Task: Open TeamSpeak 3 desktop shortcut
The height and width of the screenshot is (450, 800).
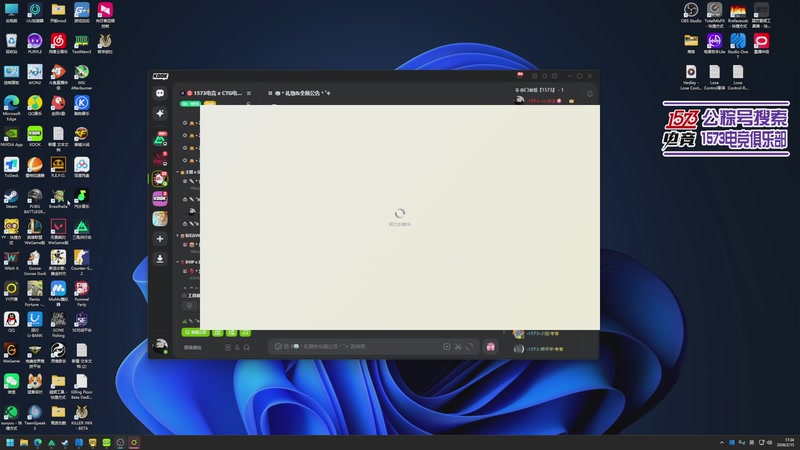Action: click(x=35, y=417)
